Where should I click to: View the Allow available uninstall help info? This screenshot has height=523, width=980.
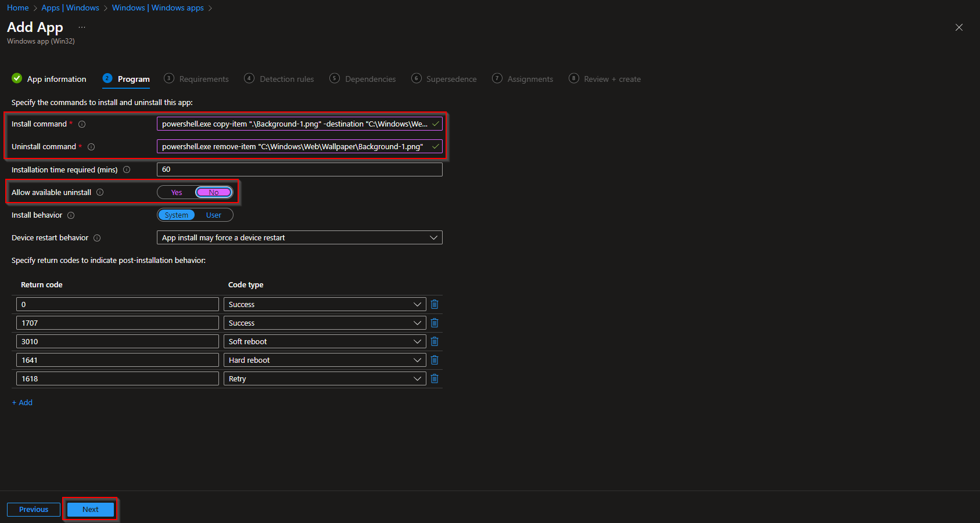pyautogui.click(x=100, y=192)
